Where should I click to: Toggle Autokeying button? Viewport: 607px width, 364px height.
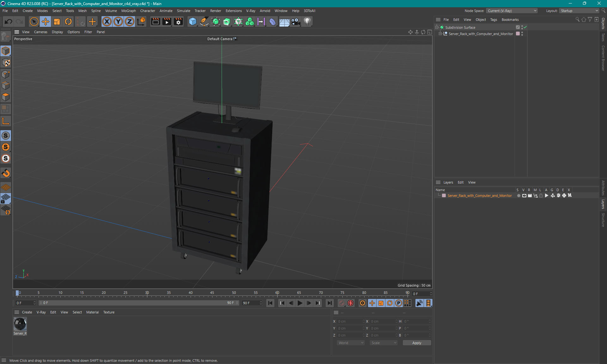pyautogui.click(x=351, y=303)
